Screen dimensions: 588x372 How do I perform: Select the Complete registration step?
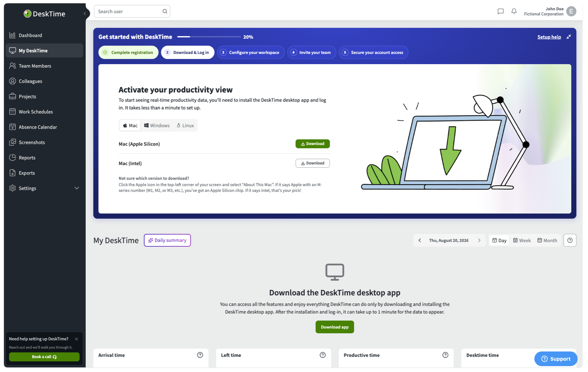tap(128, 52)
